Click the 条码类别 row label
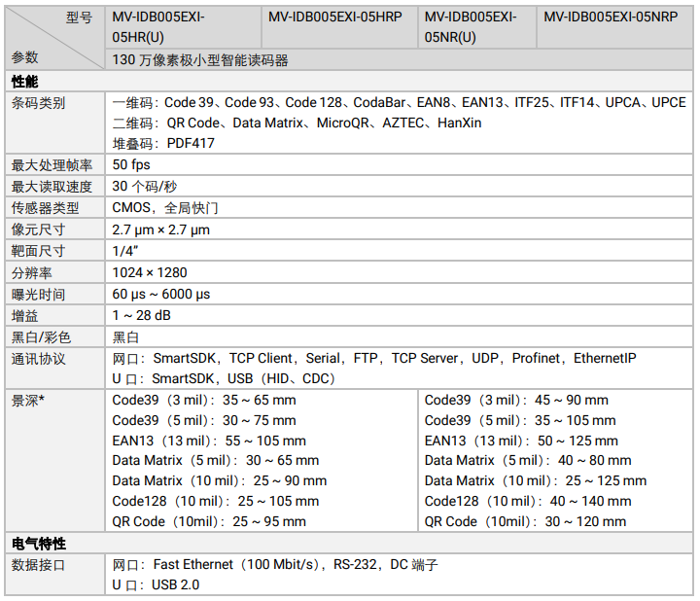The height and width of the screenshot is (601, 700). [38, 102]
